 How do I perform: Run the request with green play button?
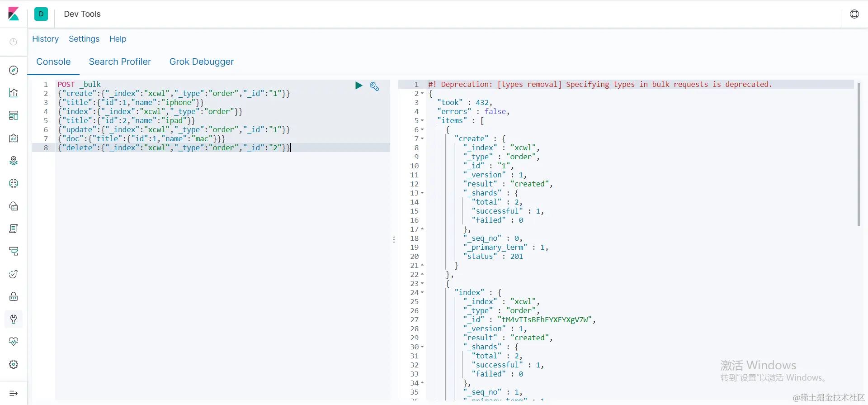point(359,86)
